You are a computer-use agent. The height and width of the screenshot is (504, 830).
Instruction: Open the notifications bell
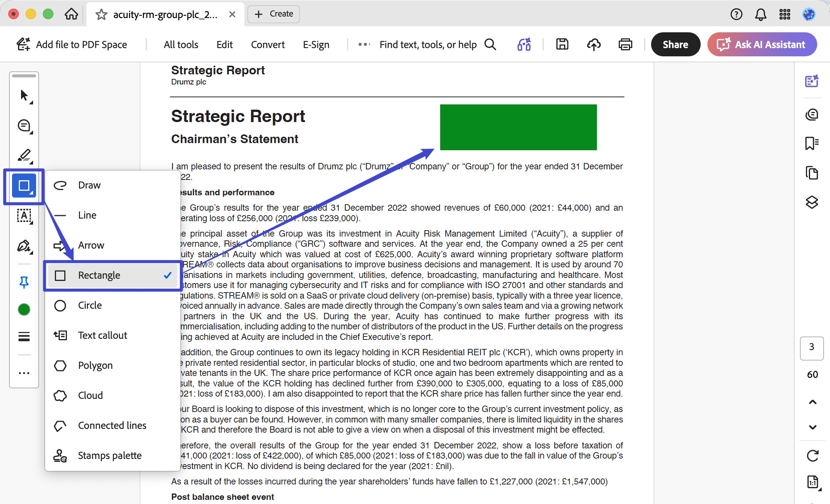coord(761,14)
